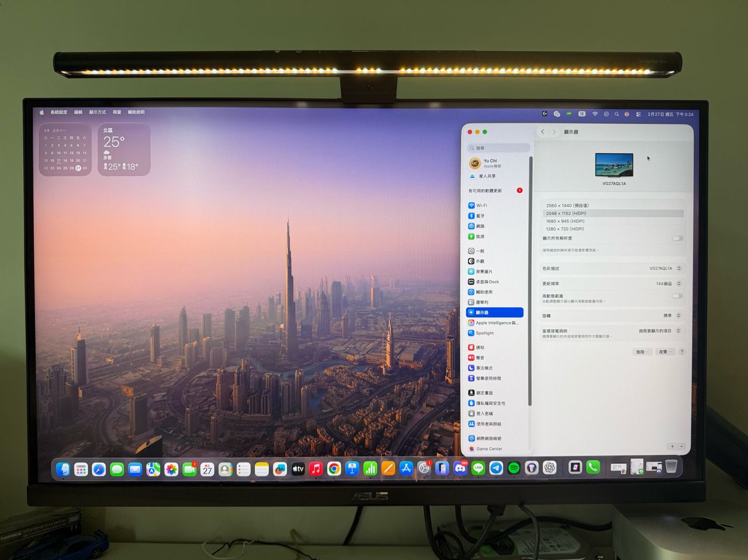Click the 夜覽… Night Shift button
The image size is (748, 560).
tap(664, 352)
